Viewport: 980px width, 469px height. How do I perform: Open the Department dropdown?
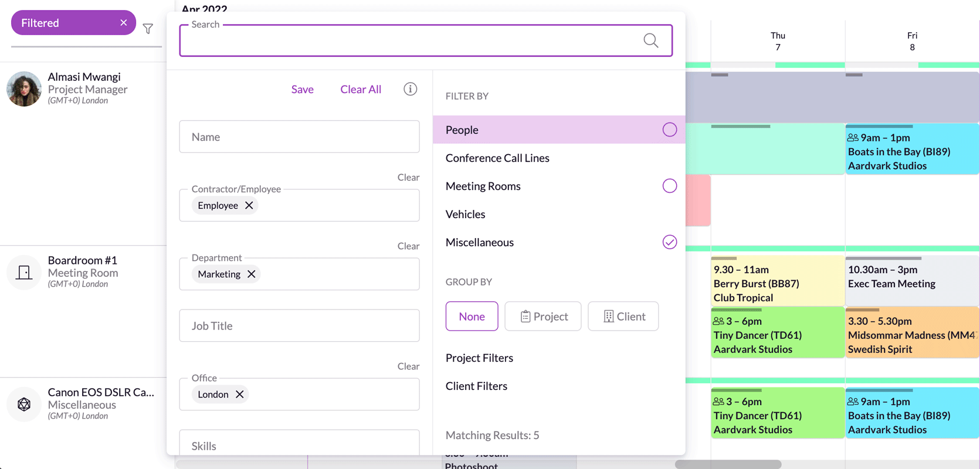click(x=299, y=274)
